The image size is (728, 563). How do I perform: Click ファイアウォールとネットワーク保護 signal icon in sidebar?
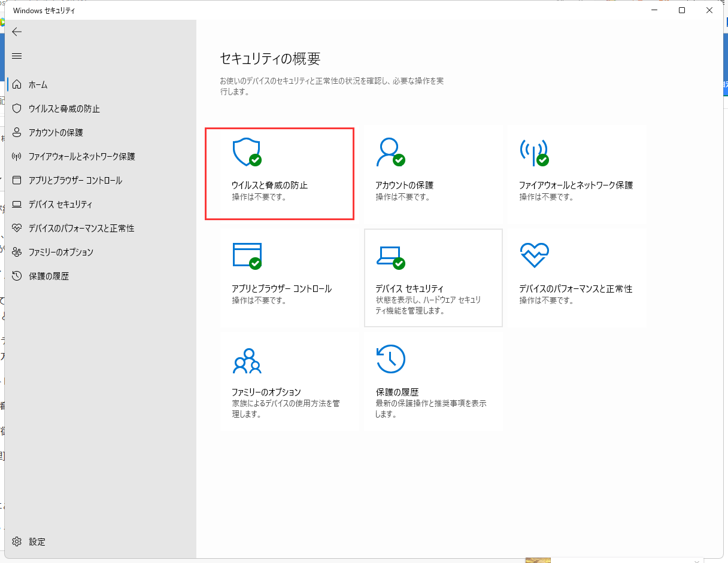coord(17,156)
